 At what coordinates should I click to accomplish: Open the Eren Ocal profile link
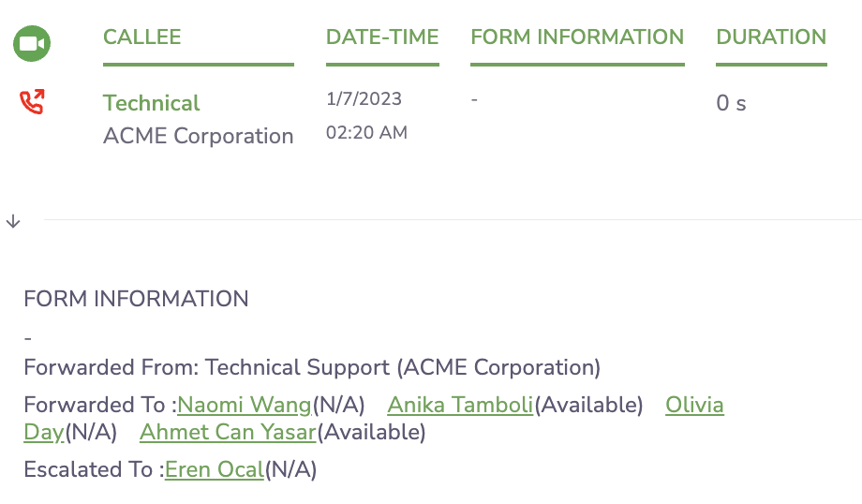coord(215,470)
